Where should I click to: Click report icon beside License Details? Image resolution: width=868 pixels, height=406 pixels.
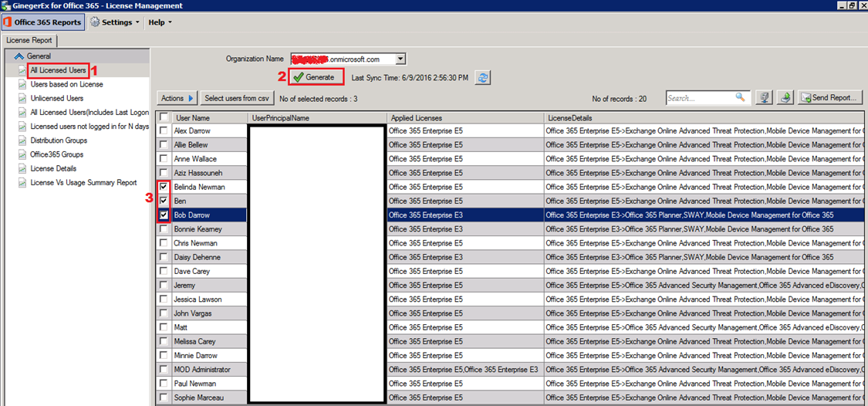[22, 168]
